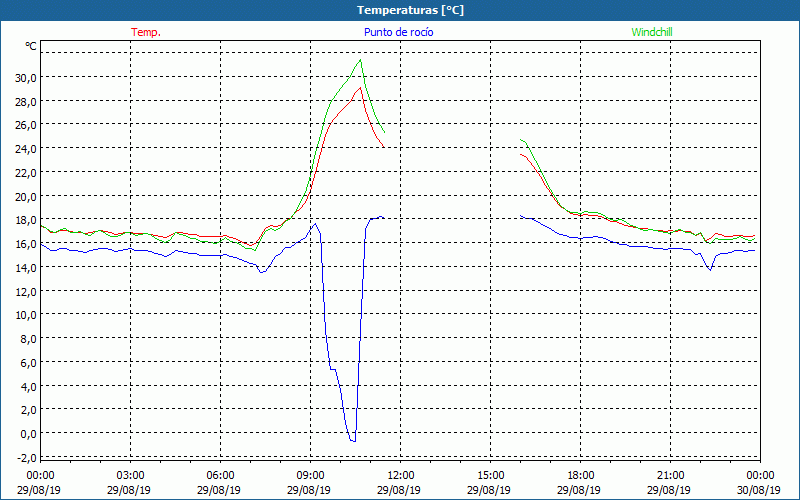Click the 15:00 time axis label
The height and width of the screenshot is (500, 800).
click(490, 476)
